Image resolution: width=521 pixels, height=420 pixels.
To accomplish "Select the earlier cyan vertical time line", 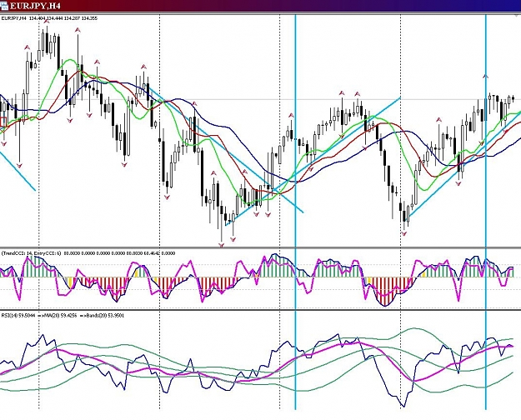I will coord(295,212).
